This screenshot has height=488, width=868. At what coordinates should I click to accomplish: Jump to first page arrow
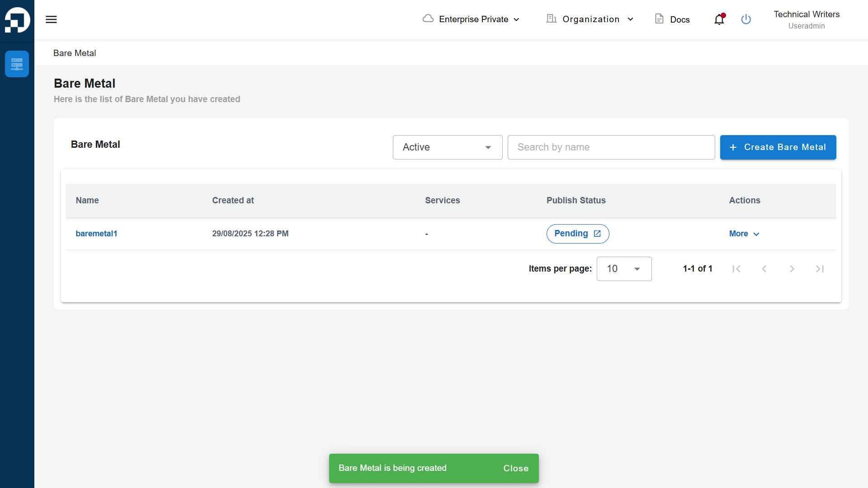tap(736, 269)
